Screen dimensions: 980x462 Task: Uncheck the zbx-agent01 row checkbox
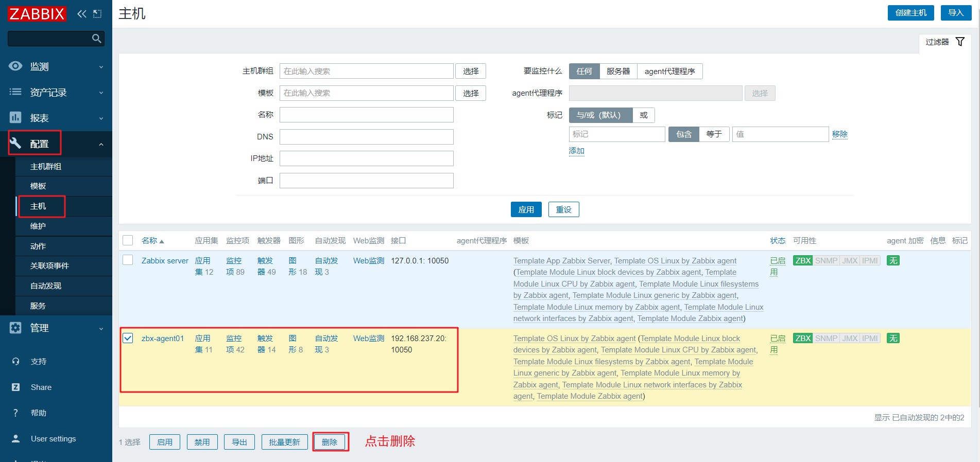coord(128,338)
